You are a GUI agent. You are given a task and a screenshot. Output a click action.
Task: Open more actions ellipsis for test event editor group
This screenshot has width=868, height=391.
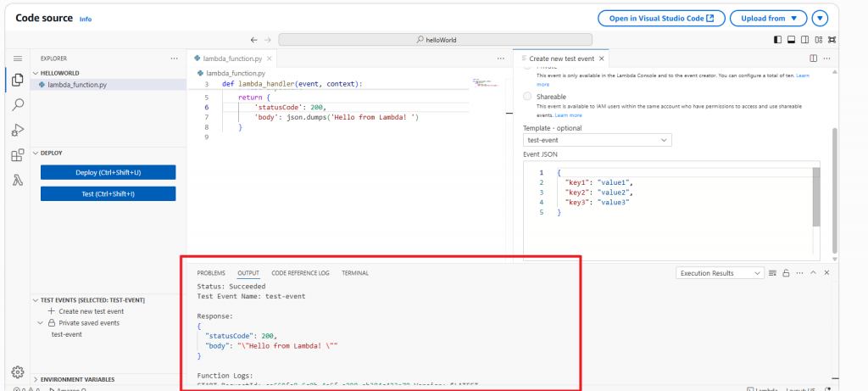pos(827,59)
